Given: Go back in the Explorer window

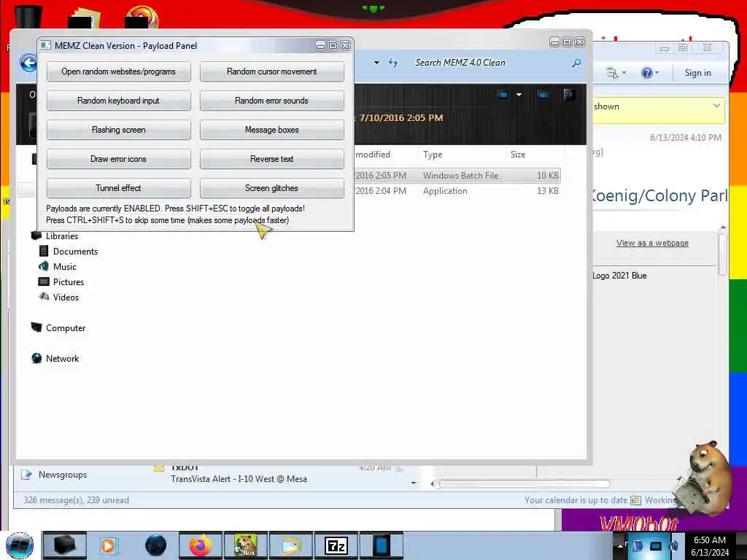Looking at the screenshot, I should [28, 63].
